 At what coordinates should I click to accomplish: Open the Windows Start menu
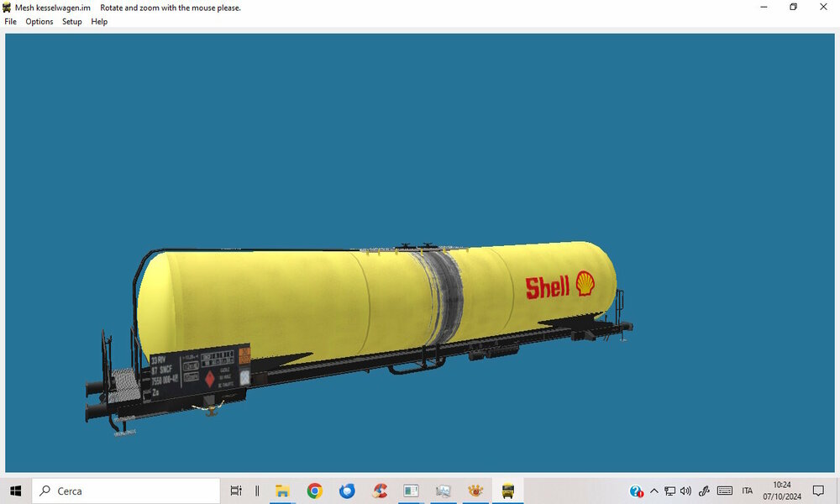15,491
